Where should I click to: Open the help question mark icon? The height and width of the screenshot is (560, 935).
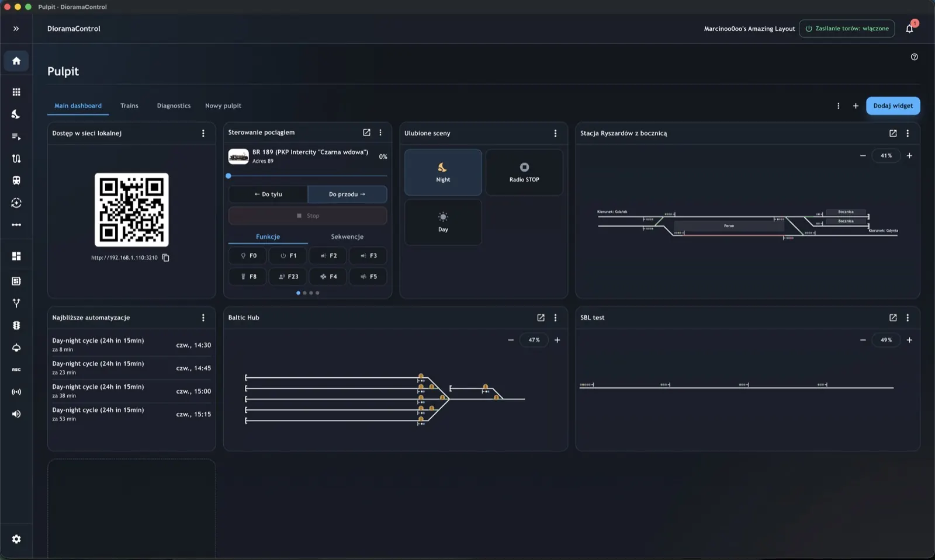[x=915, y=57]
